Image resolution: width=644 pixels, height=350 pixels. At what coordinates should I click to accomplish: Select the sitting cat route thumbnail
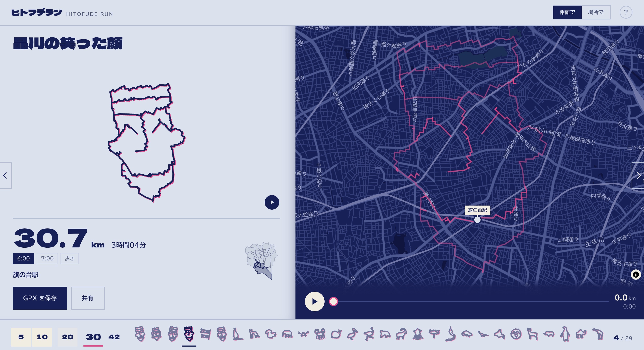tap(237, 334)
